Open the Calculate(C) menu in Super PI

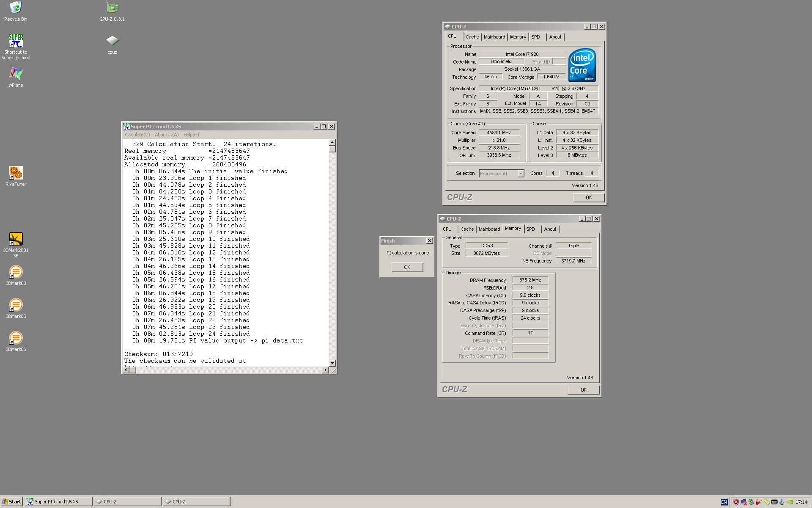coord(137,135)
